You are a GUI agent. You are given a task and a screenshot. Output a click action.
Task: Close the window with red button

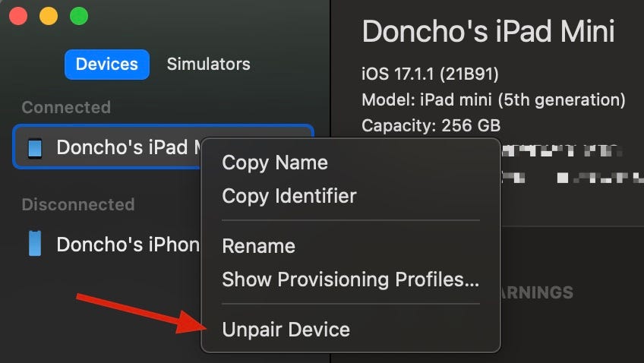click(18, 16)
